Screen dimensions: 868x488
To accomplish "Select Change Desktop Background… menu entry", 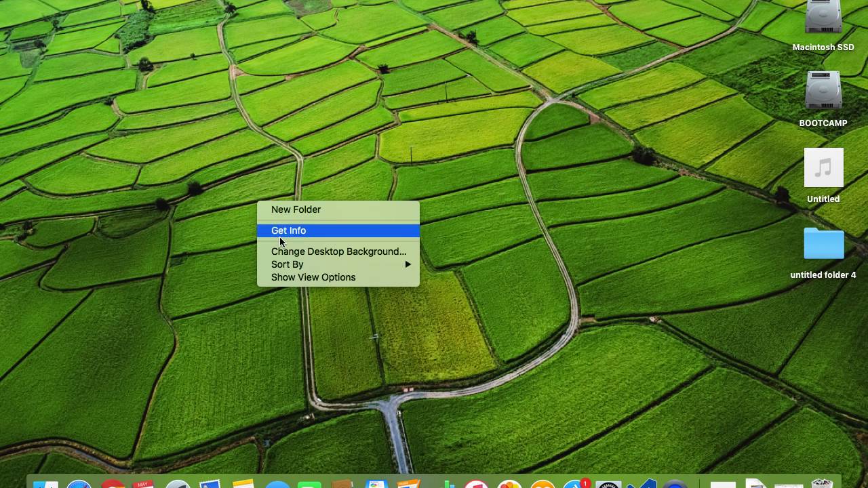I will click(338, 251).
